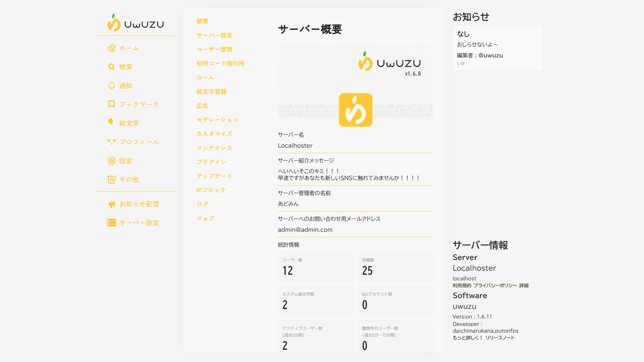Click the trash bin その他 icon
Screen dimensions: 644x362
click(111, 180)
